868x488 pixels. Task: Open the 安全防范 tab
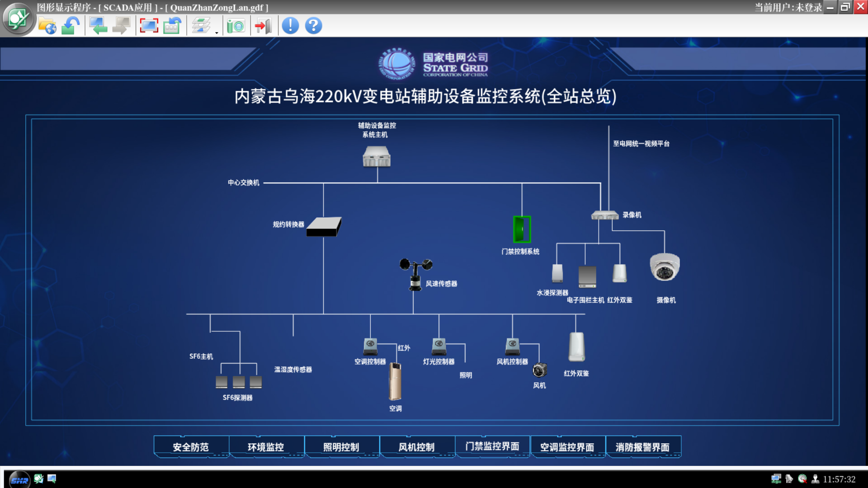click(x=191, y=447)
